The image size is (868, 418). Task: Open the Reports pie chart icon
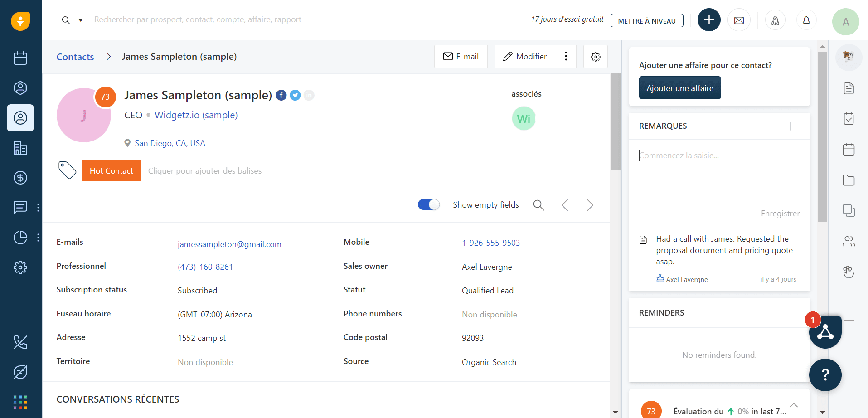20,238
